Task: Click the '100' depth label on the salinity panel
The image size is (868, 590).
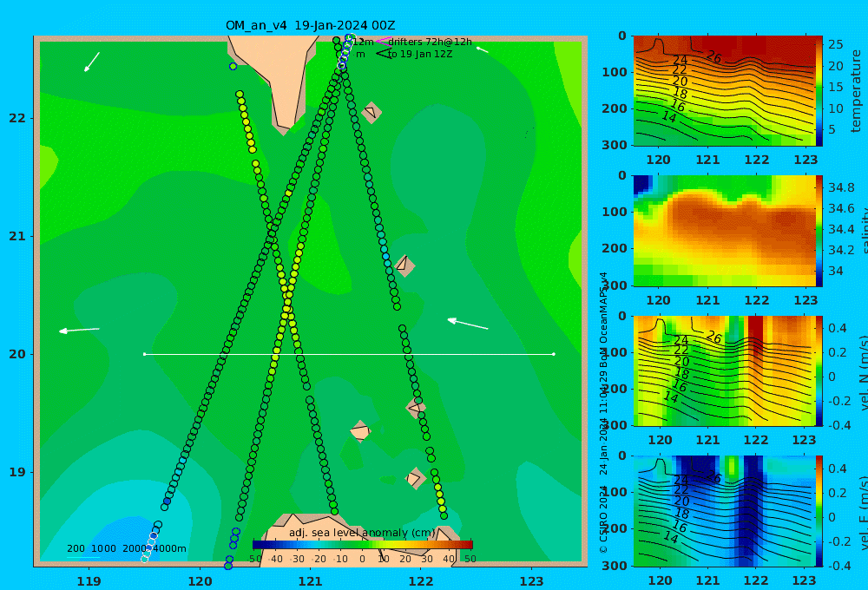Action: [x=615, y=212]
